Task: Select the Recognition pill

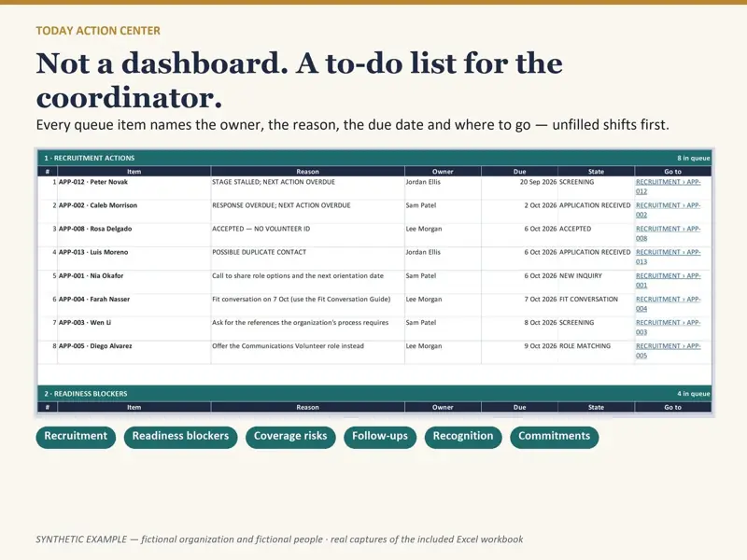Action: [463, 437]
